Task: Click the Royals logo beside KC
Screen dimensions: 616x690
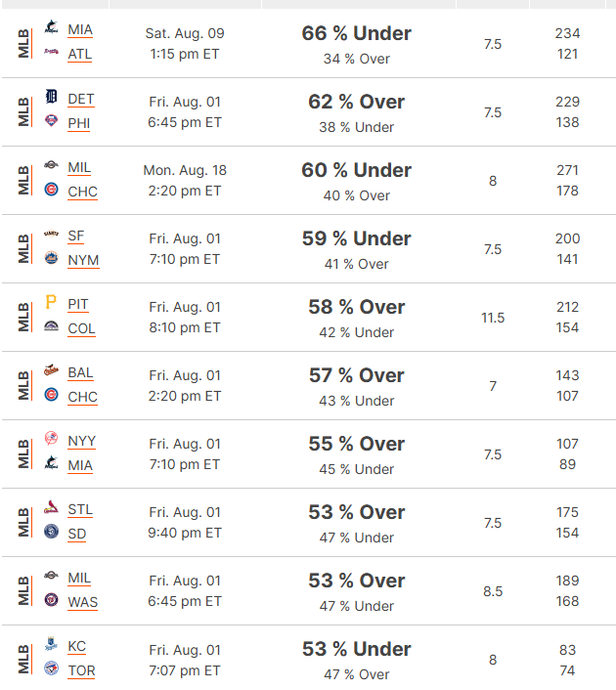Action: [51, 644]
